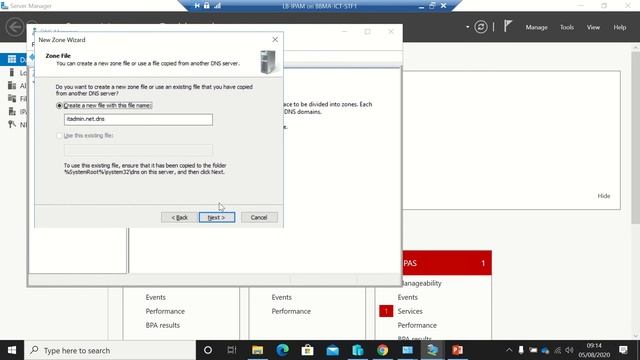Screen dimensions: 640x360
Task: Open the Windows Start menu
Action: tap(12, 350)
